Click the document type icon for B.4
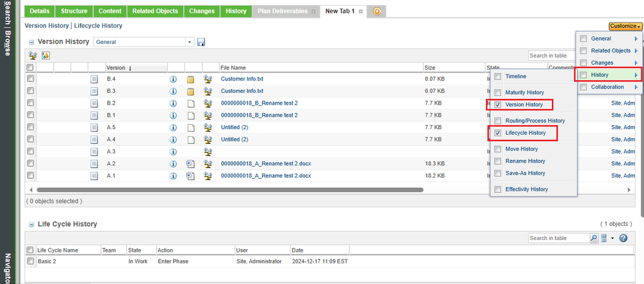This screenshot has height=284, width=644. click(94, 79)
